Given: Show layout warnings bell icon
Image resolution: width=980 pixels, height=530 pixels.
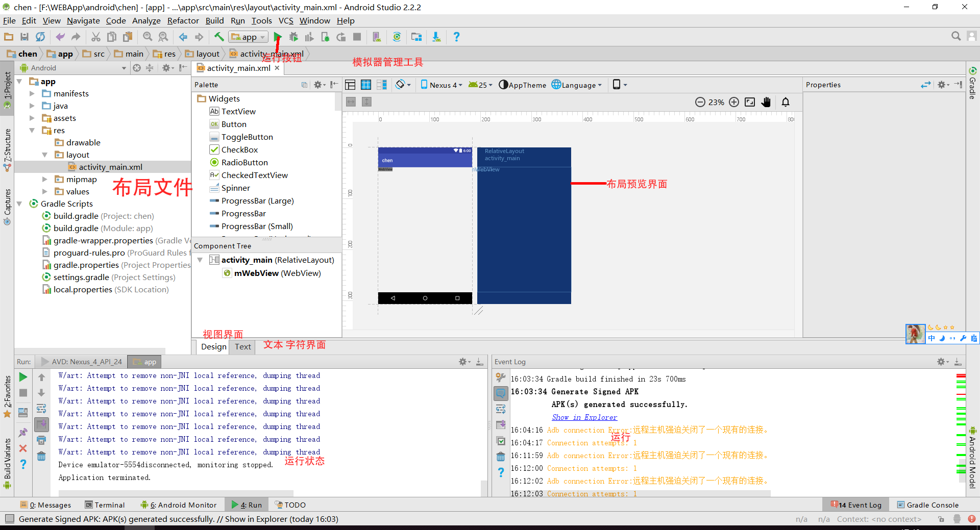Looking at the screenshot, I should (x=786, y=102).
